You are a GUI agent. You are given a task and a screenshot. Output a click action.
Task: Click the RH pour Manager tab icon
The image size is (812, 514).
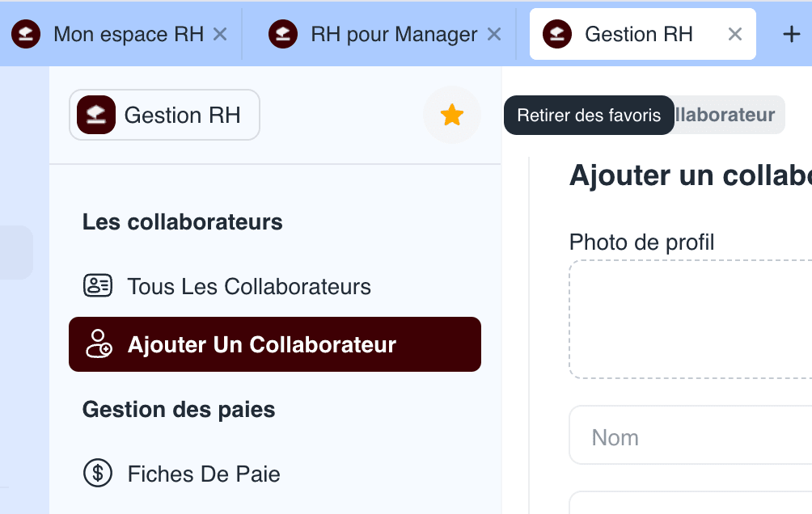point(283,34)
